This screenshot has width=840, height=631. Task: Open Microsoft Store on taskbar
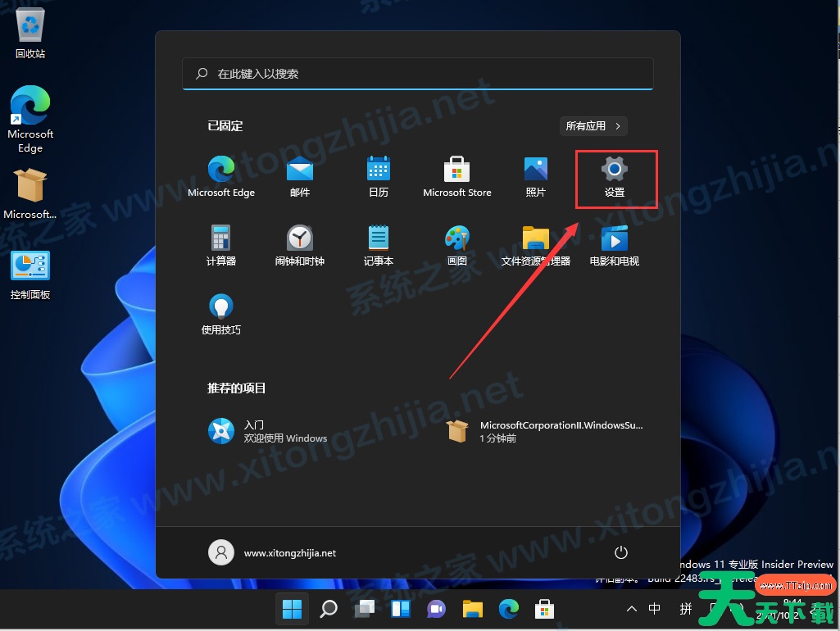[x=544, y=609]
